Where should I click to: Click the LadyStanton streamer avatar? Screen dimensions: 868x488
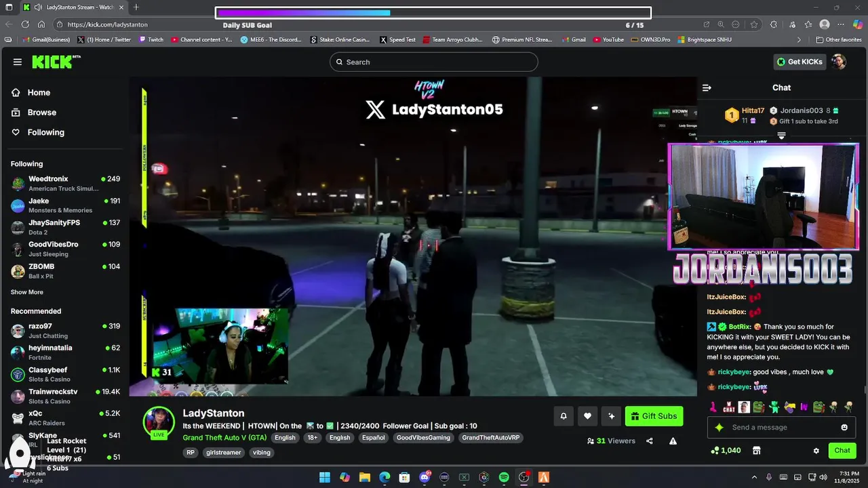159,423
